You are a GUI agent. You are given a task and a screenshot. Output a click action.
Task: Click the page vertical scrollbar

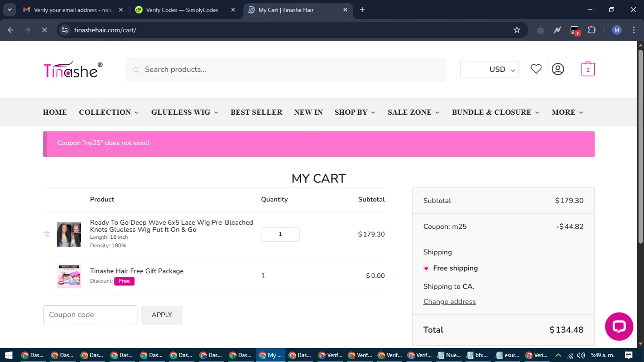pyautogui.click(x=640, y=146)
